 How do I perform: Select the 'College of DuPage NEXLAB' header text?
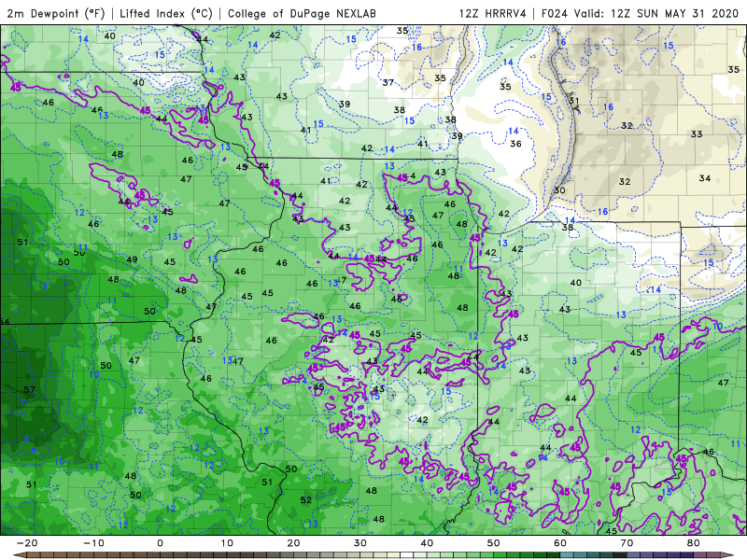[x=302, y=13]
